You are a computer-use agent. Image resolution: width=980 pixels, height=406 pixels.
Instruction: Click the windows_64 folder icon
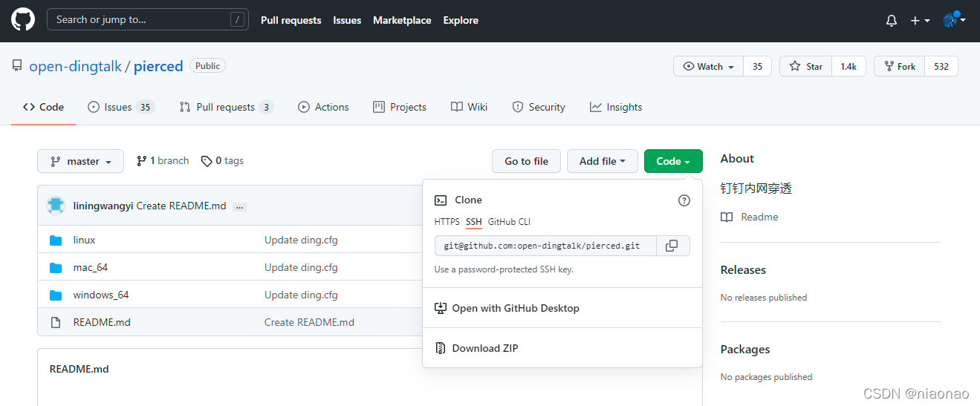tap(56, 295)
